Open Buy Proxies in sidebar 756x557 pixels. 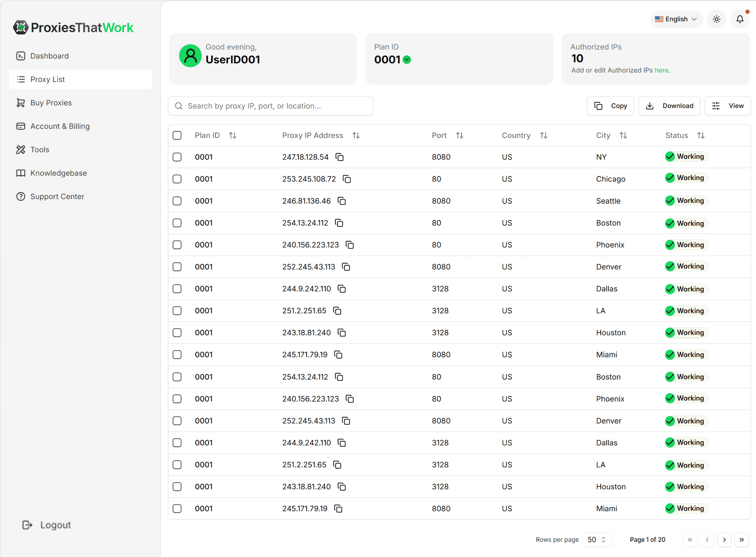click(x=51, y=103)
